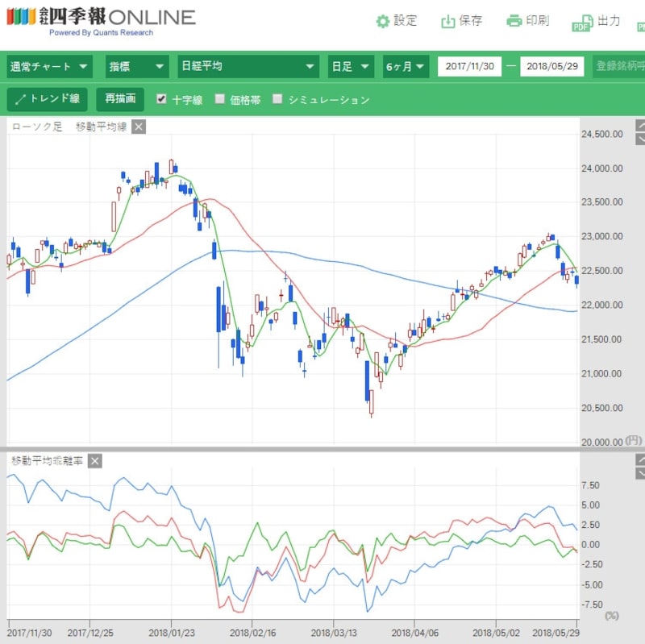Screen dimensions: 645x644
Task: Open the 通常チャート chart type dropdown
Action: point(49,66)
